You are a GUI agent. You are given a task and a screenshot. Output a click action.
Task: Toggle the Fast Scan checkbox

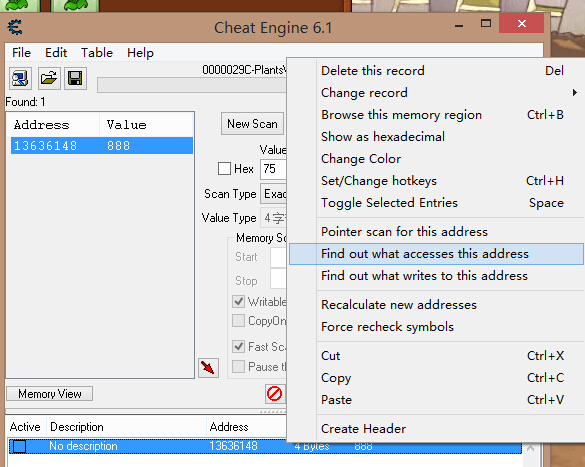coord(238,347)
